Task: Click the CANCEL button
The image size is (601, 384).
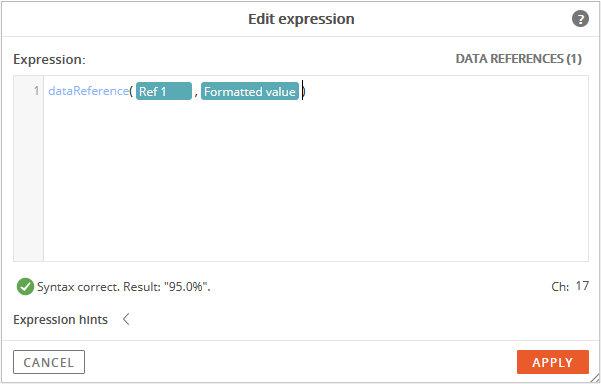Action: [49, 362]
